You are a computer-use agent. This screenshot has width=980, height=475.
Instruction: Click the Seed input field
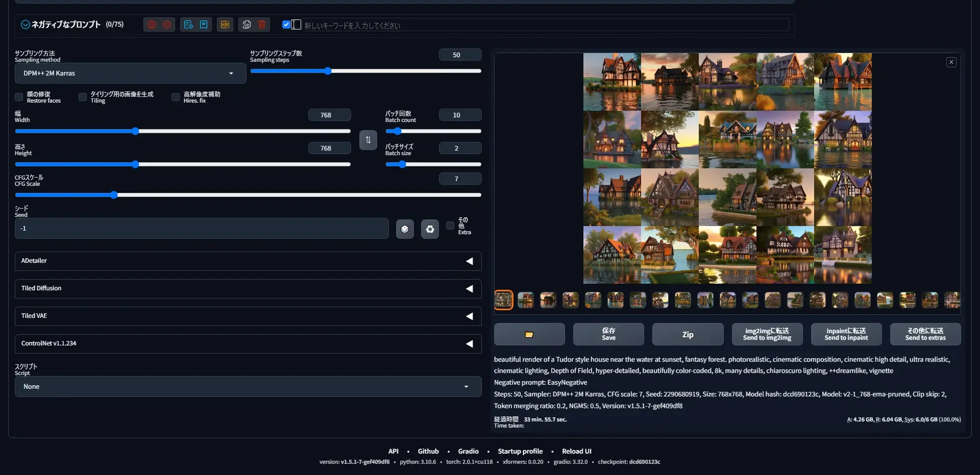click(x=202, y=229)
